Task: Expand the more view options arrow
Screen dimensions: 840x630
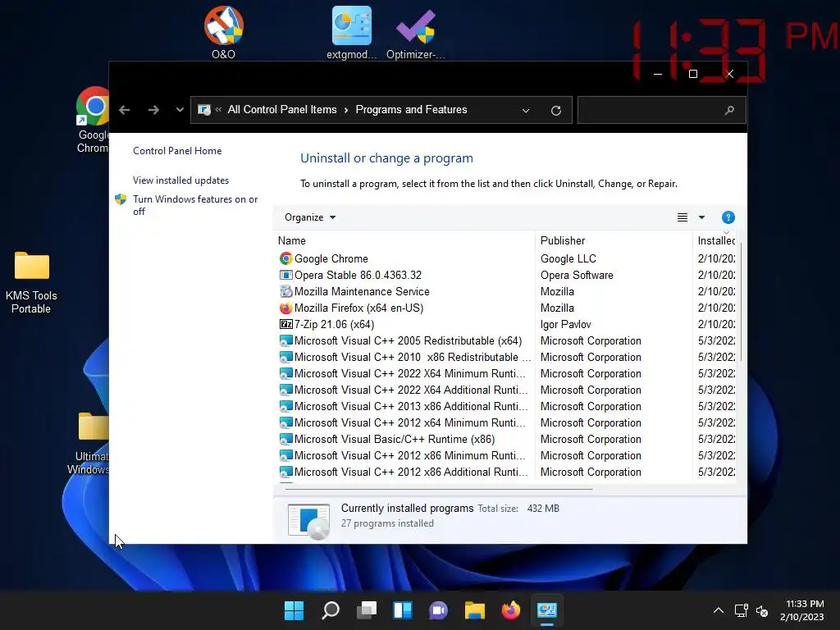Action: (x=701, y=217)
